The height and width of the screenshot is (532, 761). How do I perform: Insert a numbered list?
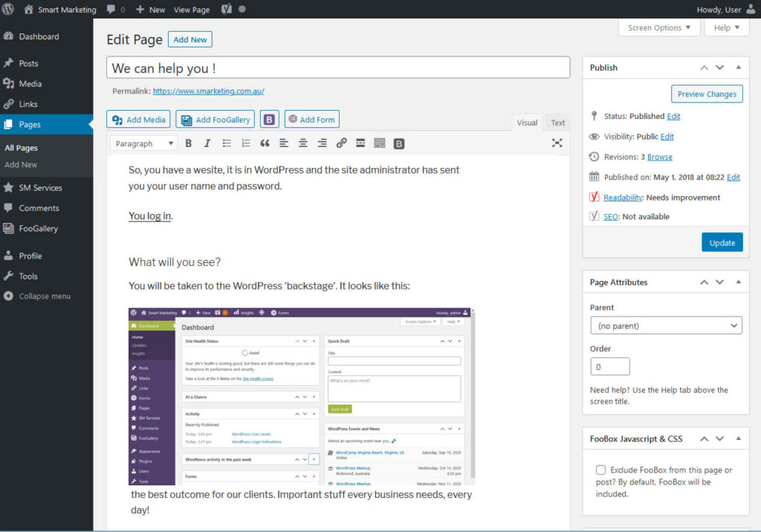pos(246,143)
